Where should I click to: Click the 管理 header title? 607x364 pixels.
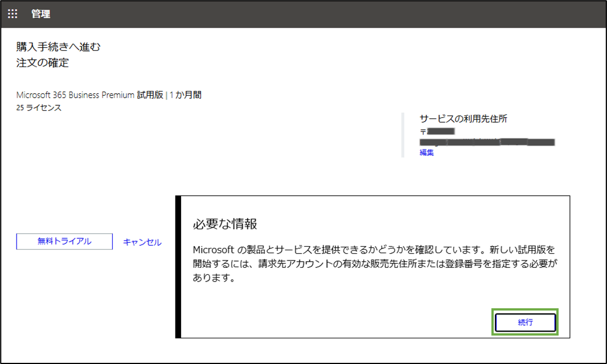click(x=40, y=14)
